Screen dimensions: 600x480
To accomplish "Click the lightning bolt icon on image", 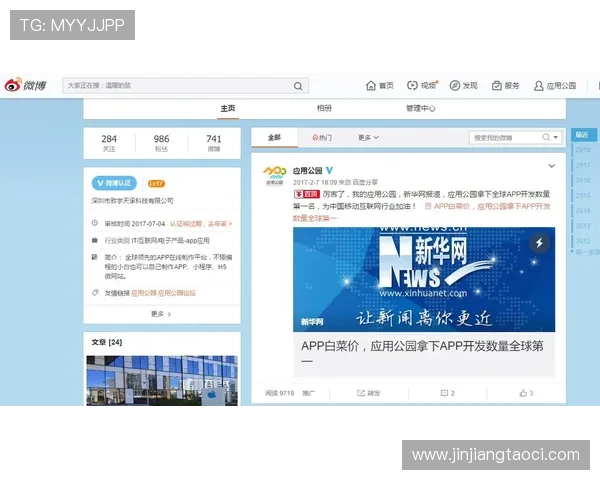I will tap(539, 243).
